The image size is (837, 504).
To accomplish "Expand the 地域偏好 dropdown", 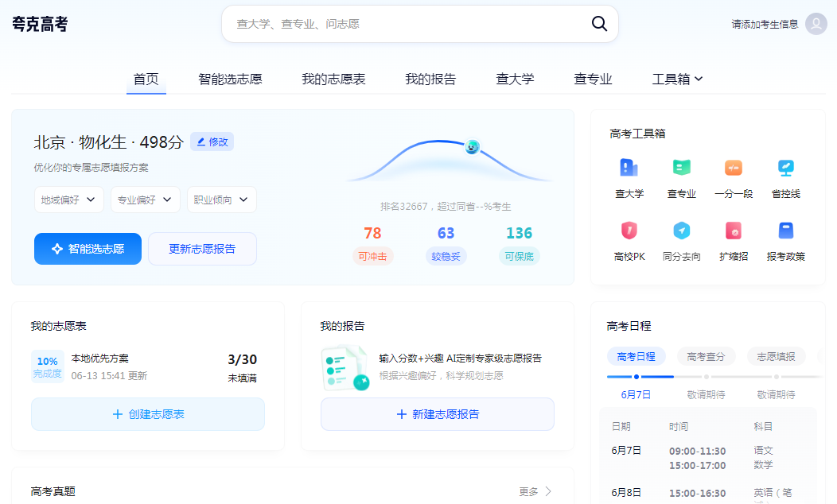I will (69, 200).
